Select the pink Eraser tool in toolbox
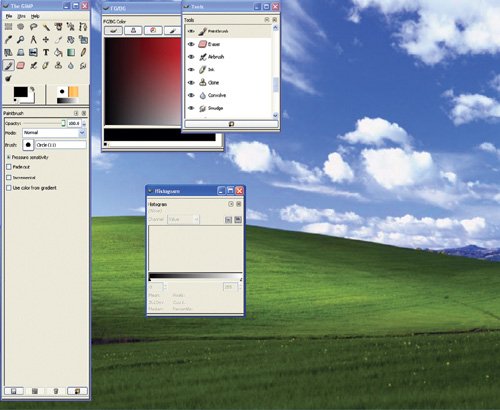The image size is (500, 410). pyautogui.click(x=21, y=66)
